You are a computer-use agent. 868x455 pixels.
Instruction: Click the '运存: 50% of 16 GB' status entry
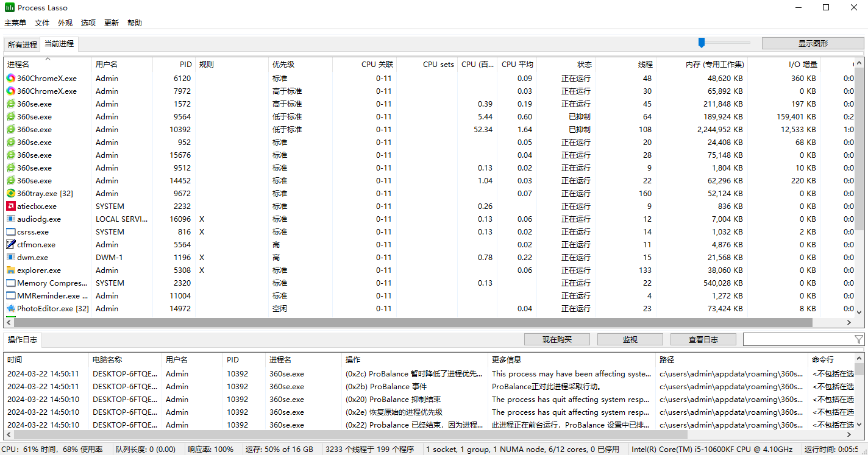[279, 450]
